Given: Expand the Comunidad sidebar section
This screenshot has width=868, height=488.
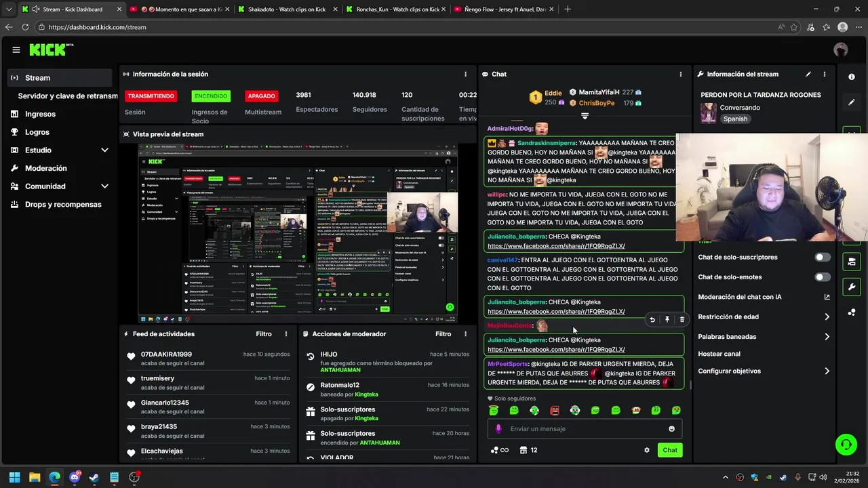Looking at the screenshot, I should (104, 186).
